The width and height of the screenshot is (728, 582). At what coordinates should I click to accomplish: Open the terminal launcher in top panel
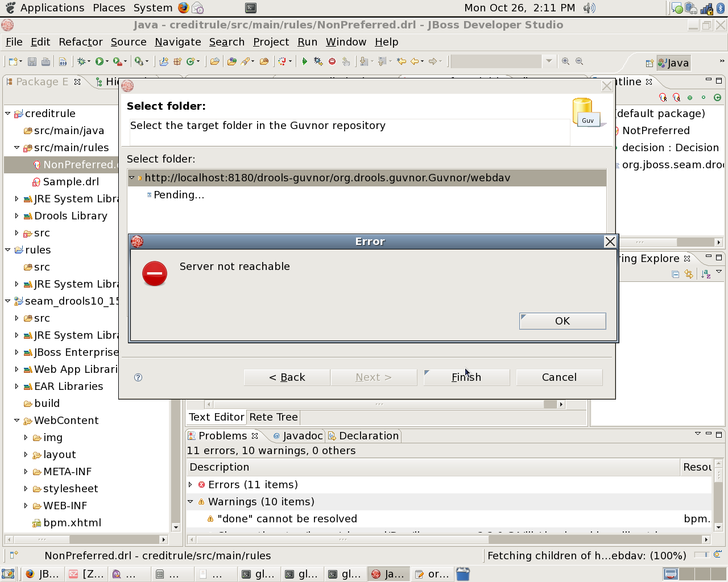click(251, 8)
